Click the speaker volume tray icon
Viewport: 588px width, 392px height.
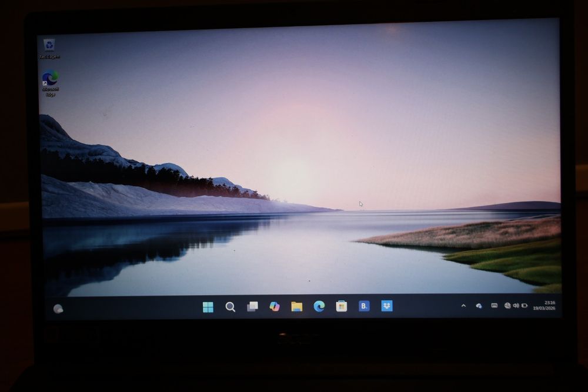[516, 306]
